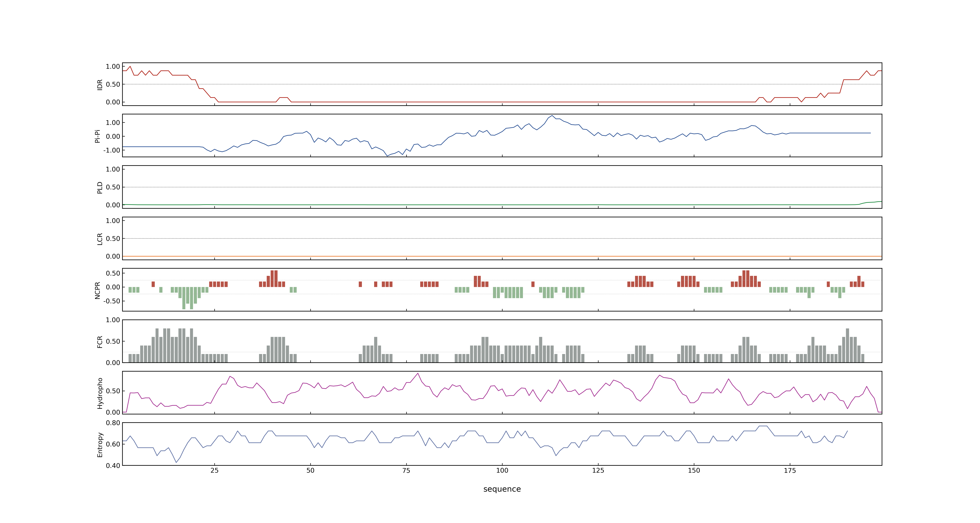This screenshot has width=980, height=523.
Task: Click the "0.50" tick of the IDR panel
Action: [113, 85]
